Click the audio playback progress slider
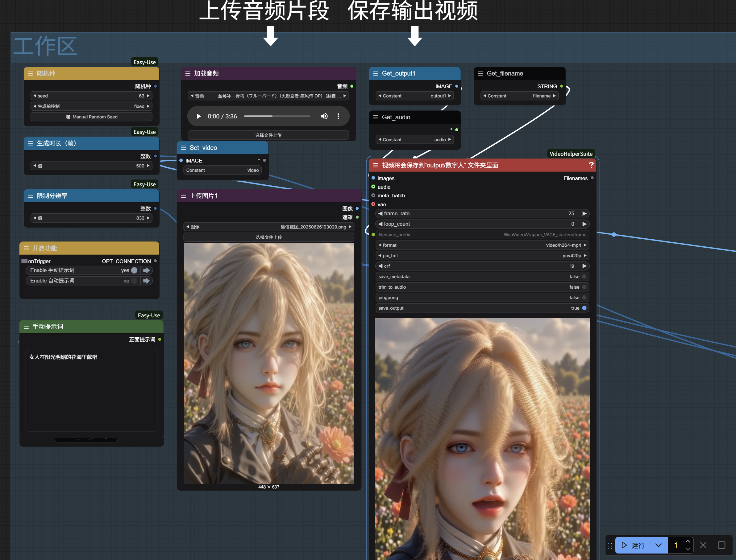Image resolution: width=736 pixels, height=560 pixels. [x=277, y=116]
